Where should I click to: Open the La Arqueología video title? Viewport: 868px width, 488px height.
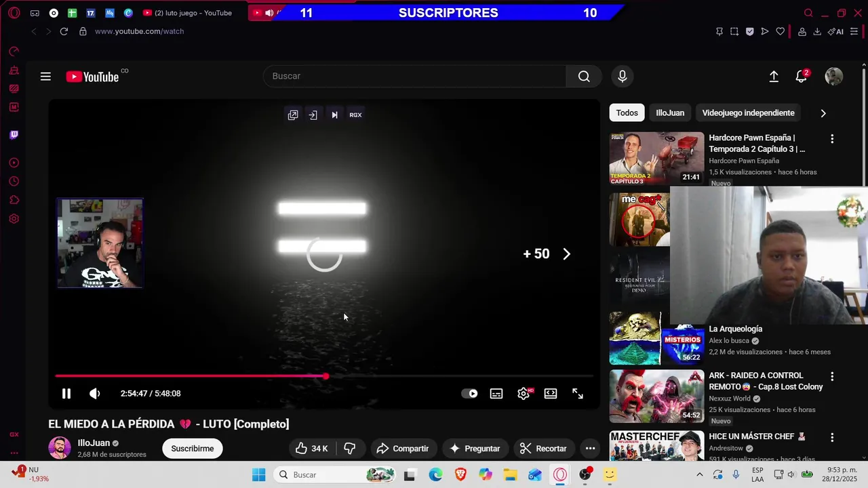click(x=736, y=329)
